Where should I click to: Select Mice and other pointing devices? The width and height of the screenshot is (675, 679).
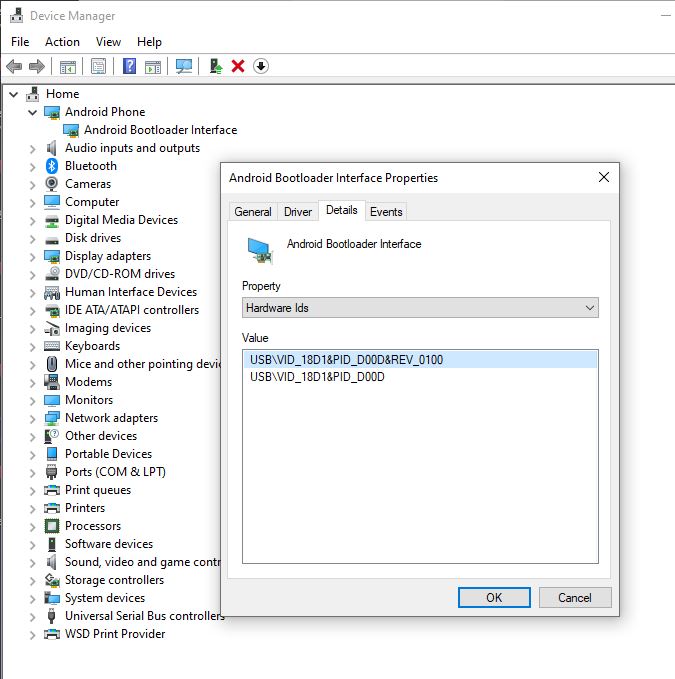[x=143, y=364]
